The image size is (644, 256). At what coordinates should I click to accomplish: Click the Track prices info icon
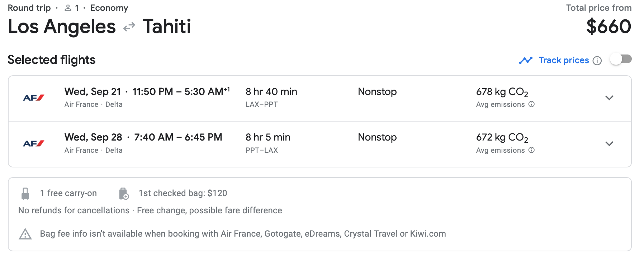tap(597, 61)
